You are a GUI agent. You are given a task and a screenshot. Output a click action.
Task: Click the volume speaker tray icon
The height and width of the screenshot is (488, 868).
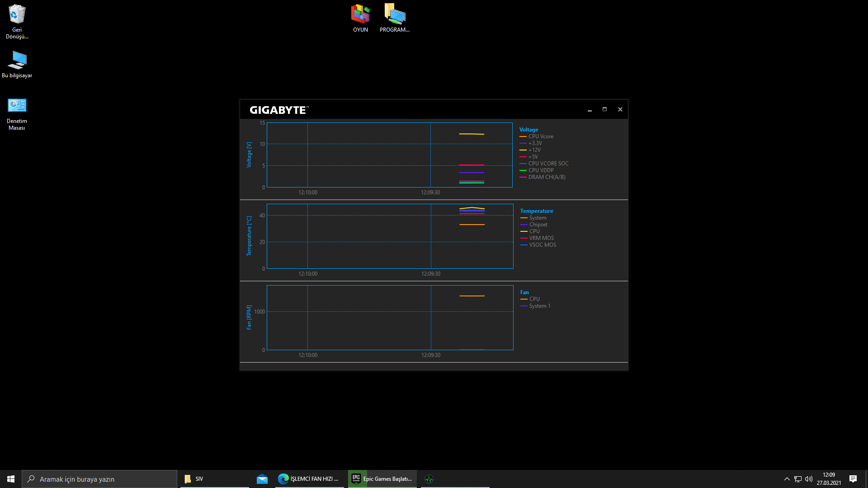point(809,479)
